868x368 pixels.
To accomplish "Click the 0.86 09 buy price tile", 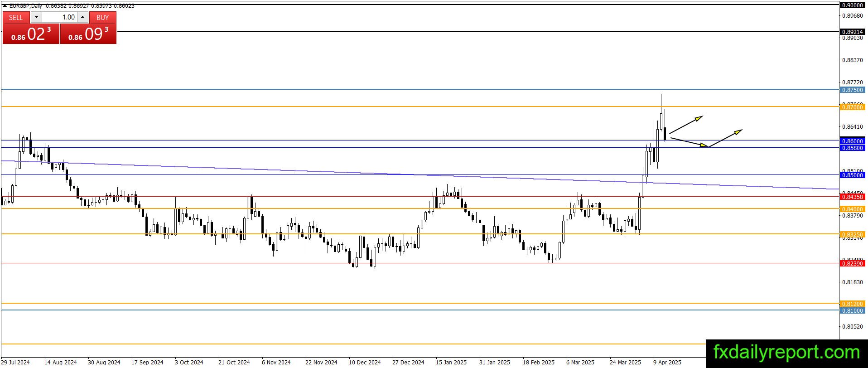I will [x=88, y=34].
